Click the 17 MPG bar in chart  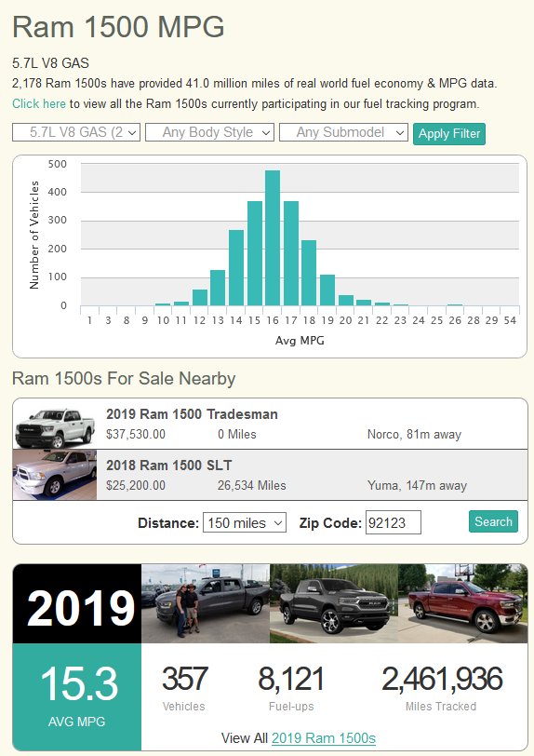[x=290, y=253]
